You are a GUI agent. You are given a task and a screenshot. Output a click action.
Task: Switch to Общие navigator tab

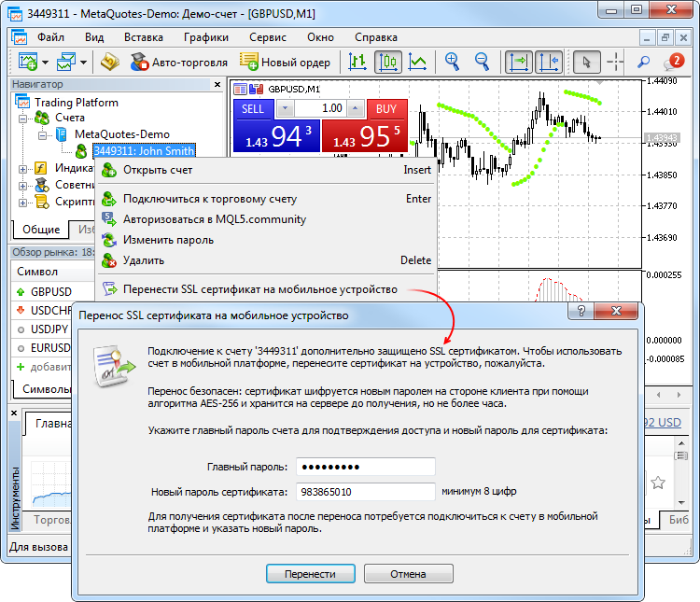pyautogui.click(x=41, y=230)
